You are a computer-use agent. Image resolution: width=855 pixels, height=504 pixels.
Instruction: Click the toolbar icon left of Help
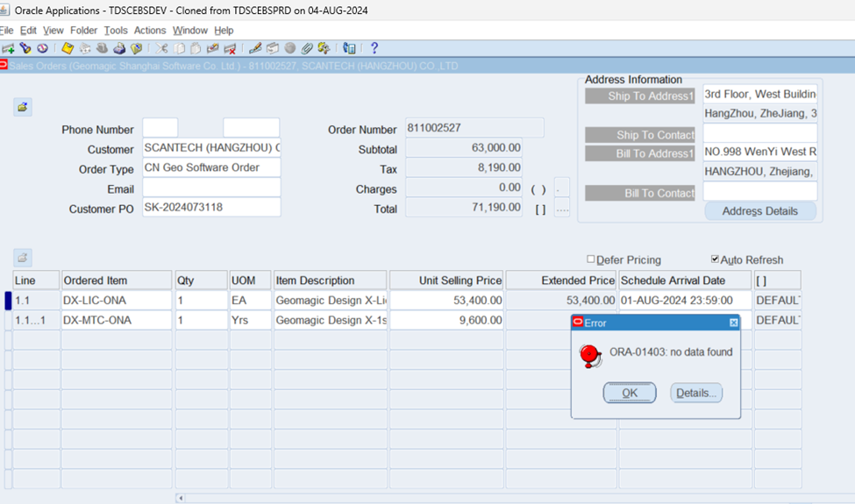point(349,48)
